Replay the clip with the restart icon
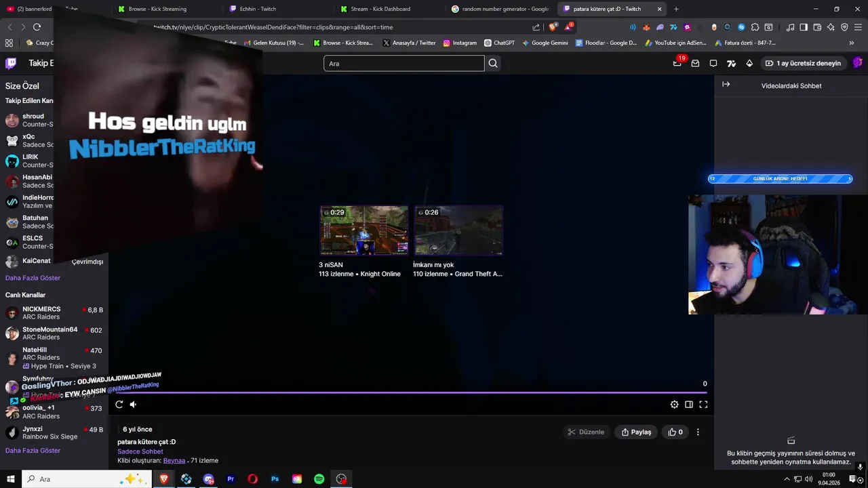This screenshot has width=868, height=488. click(x=119, y=405)
